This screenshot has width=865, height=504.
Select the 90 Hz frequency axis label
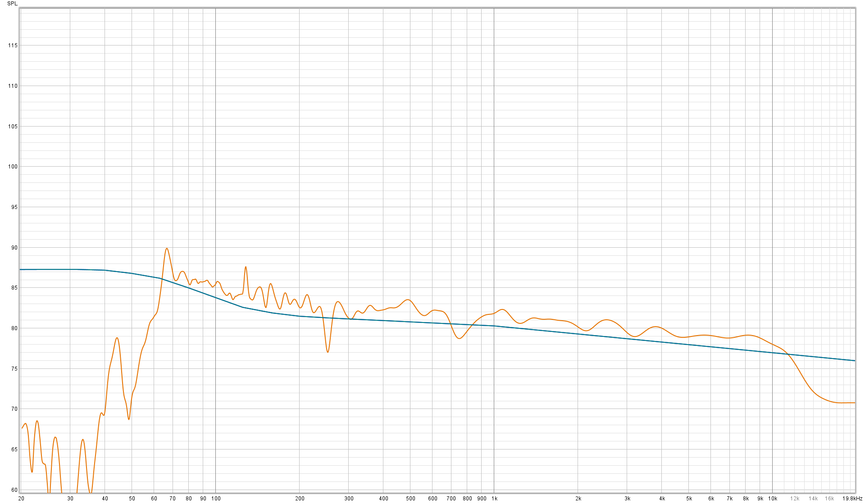[x=203, y=499]
